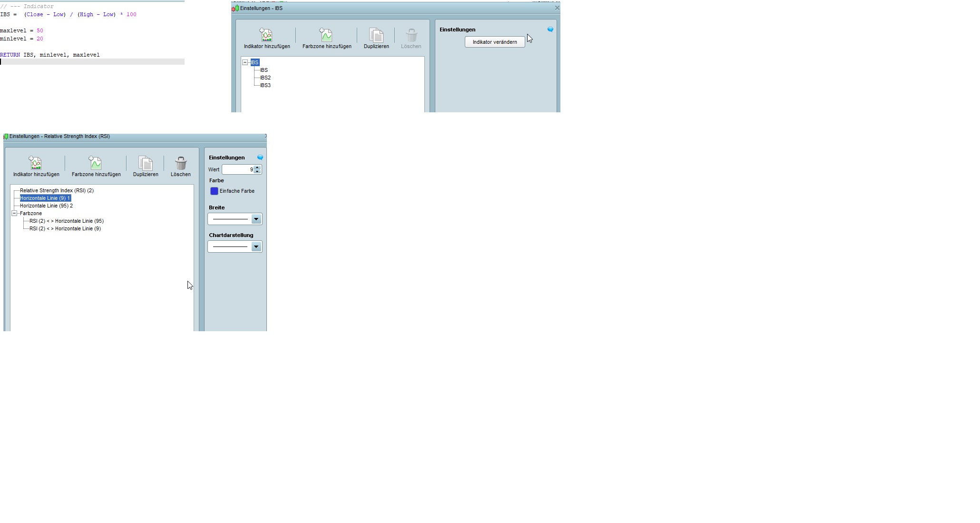980x523 pixels.
Task: Click blue help bubble in RSI Einstellungen
Action: coord(260,158)
